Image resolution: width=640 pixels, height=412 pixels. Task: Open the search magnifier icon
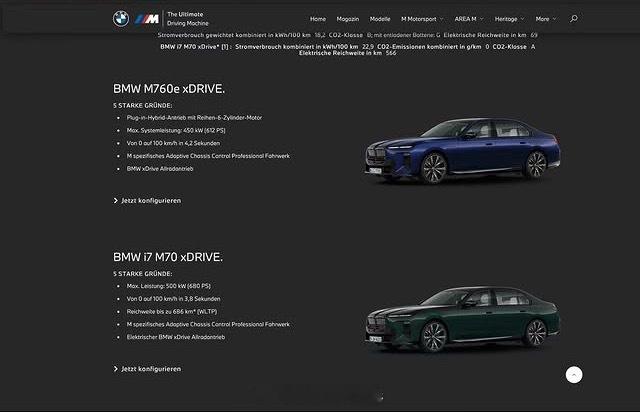(573, 19)
